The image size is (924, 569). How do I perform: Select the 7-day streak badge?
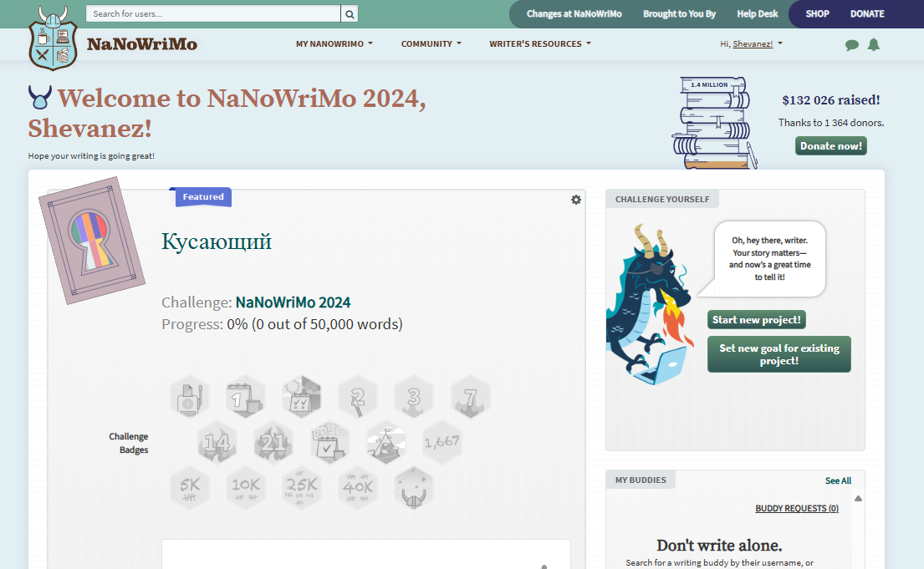click(x=470, y=397)
